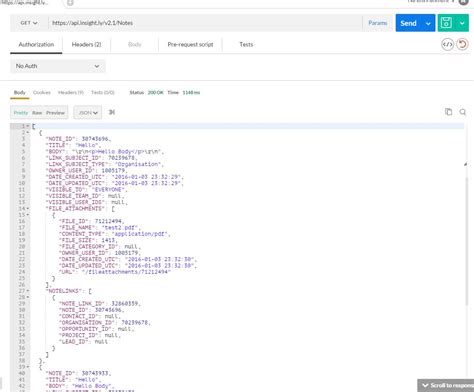
Task: Switch to the Headers (2) request tab
Action: tap(86, 44)
